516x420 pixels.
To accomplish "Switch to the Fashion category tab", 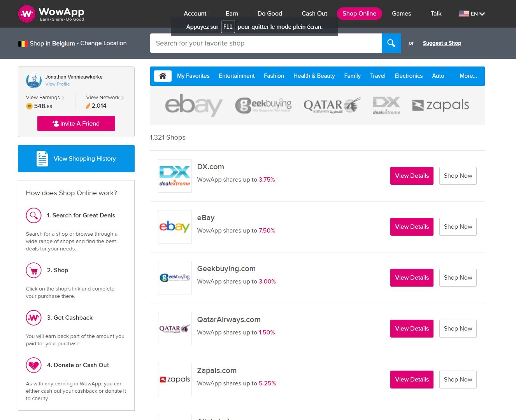I will pos(274,76).
